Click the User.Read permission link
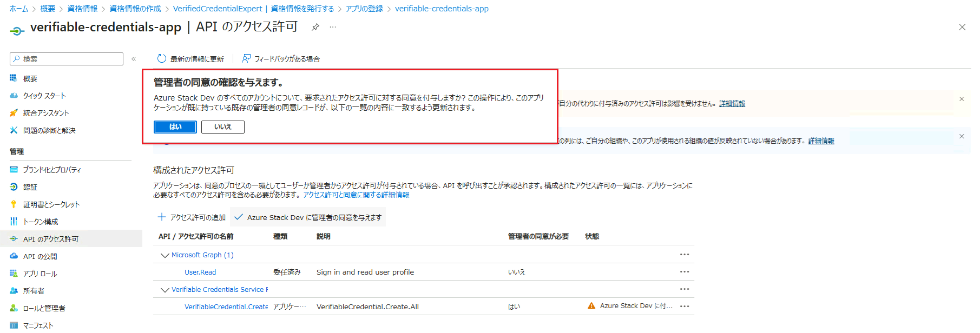Viewport: 980px width, 333px height. click(x=200, y=272)
